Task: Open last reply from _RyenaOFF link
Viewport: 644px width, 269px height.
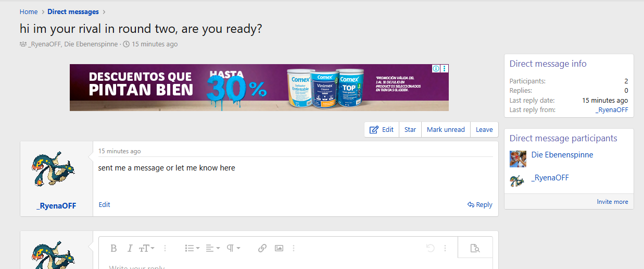Action: point(612,110)
